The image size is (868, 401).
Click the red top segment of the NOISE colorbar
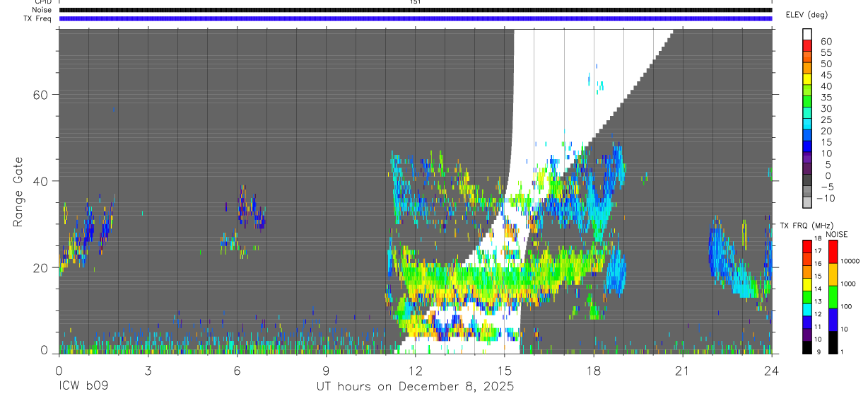point(833,251)
